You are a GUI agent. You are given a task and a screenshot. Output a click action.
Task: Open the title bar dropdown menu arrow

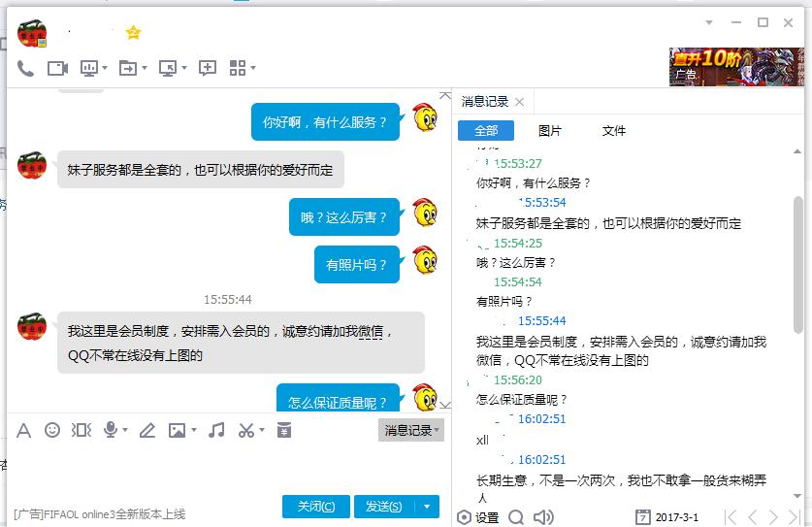[x=709, y=22]
